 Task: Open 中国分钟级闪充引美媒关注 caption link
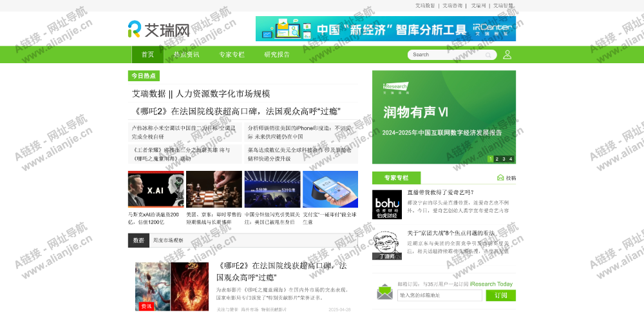click(272, 218)
